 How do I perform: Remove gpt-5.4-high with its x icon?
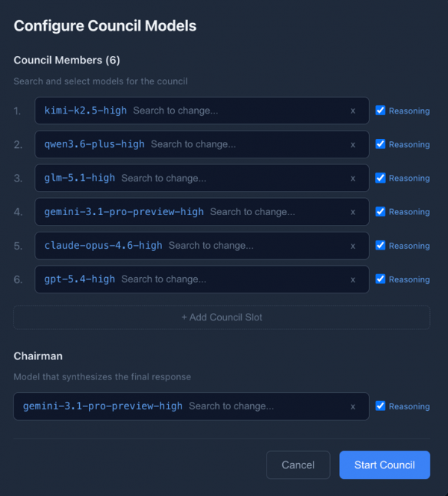pyautogui.click(x=352, y=279)
